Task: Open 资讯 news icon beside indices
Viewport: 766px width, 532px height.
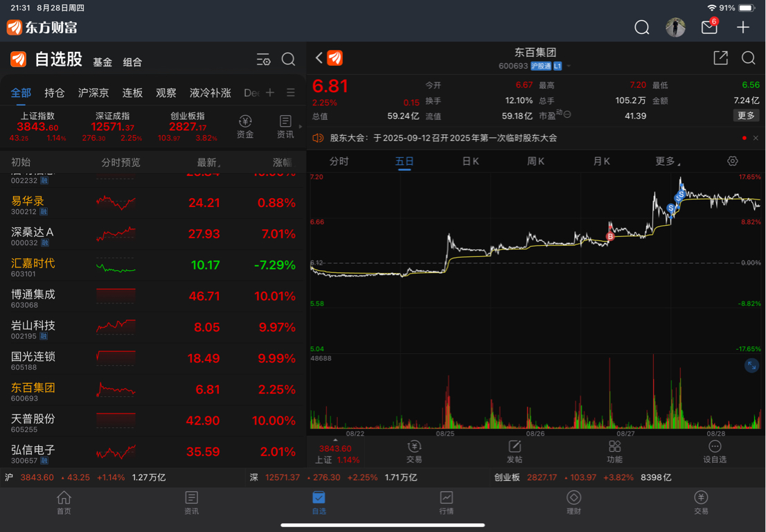Action: [x=285, y=127]
